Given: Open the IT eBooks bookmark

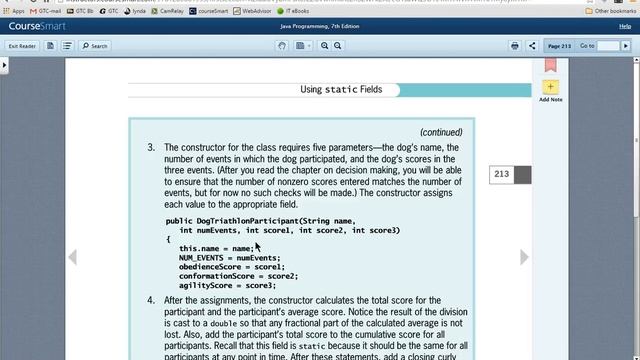Looking at the screenshot, I should coord(293,11).
